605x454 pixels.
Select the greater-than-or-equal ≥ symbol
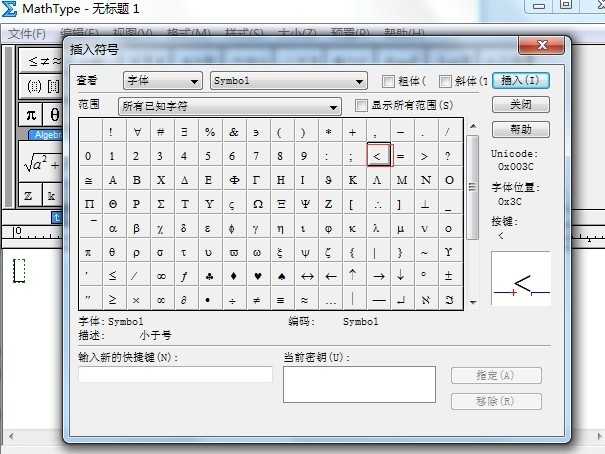pyautogui.click(x=113, y=299)
